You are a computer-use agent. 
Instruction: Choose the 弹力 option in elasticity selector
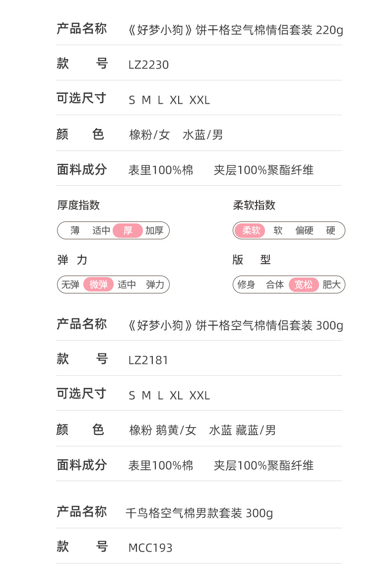[155, 284]
